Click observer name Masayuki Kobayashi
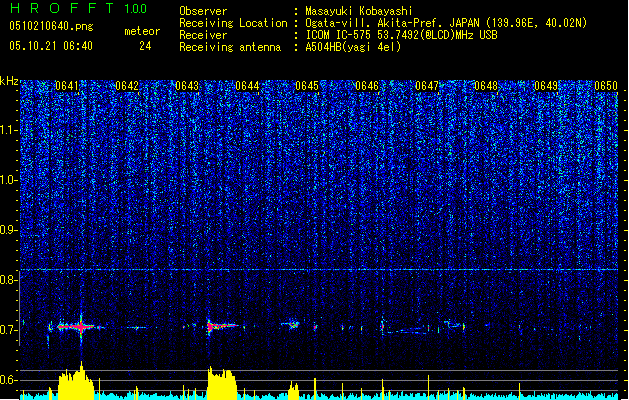Image resolution: width=629 pixels, height=400 pixels. [359, 11]
